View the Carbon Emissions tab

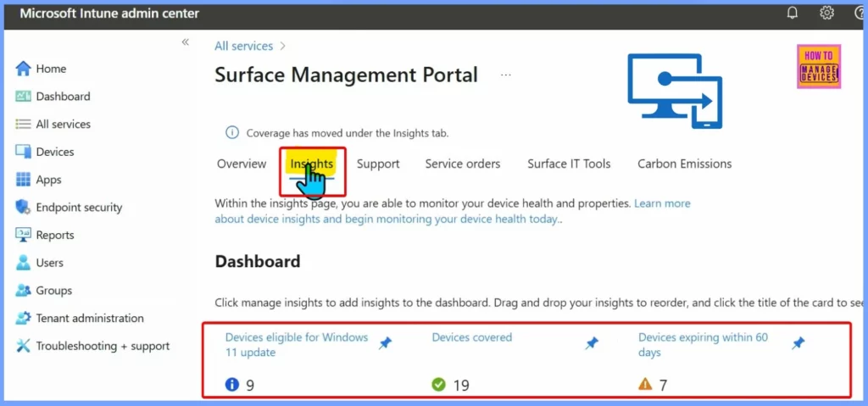click(685, 164)
